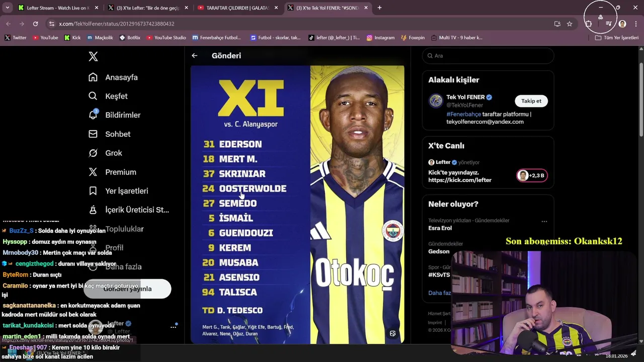The width and height of the screenshot is (644, 362).
Task: Click the install app icon in address bar
Action: 557,24
